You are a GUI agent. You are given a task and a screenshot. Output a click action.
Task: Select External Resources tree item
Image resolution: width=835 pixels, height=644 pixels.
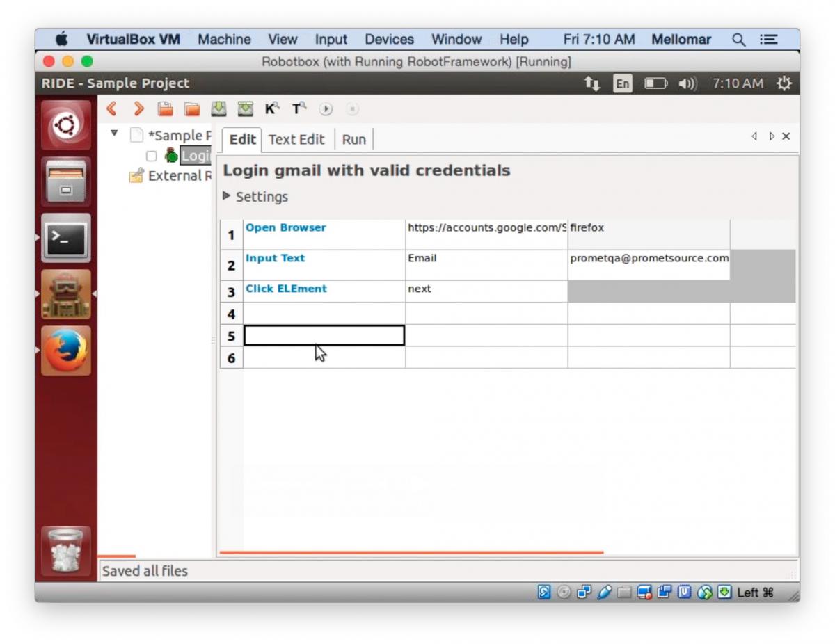pos(180,176)
